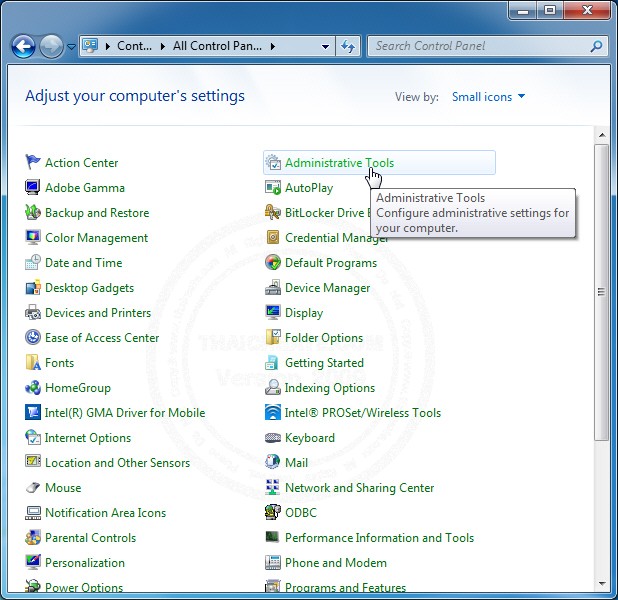Open the recent pages dropdown beside Forward

[x=71, y=47]
